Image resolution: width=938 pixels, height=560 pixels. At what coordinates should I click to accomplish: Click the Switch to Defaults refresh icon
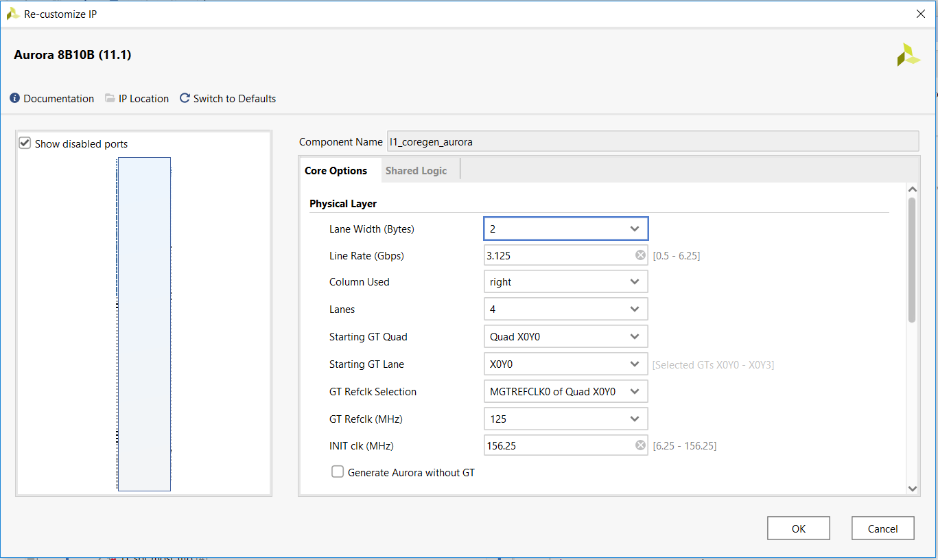click(x=184, y=98)
